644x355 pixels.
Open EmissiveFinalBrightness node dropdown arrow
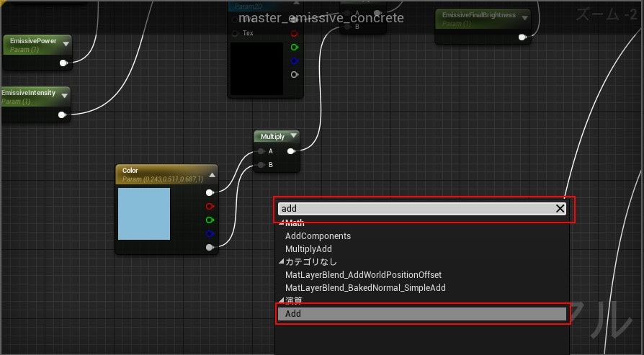coord(524,18)
